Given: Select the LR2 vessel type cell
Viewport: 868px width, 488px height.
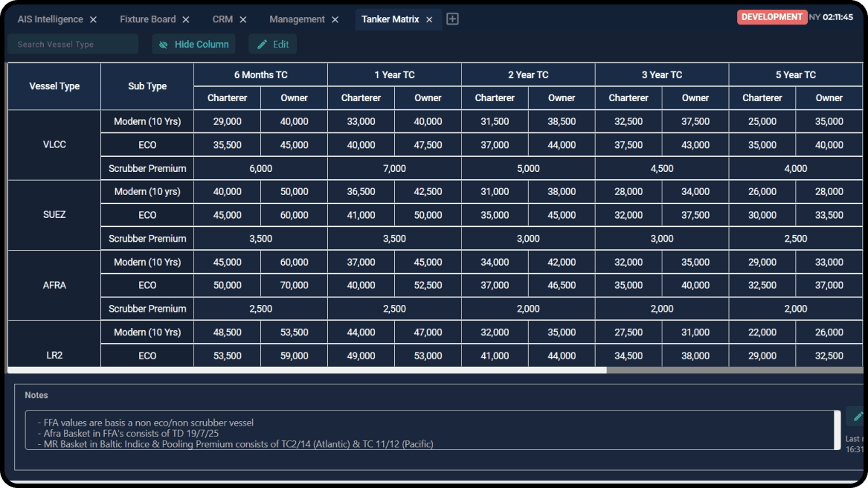Looking at the screenshot, I should [x=54, y=344].
